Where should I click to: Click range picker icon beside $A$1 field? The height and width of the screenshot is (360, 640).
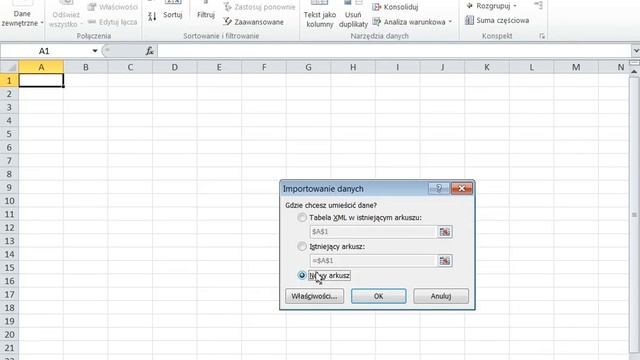pos(444,232)
